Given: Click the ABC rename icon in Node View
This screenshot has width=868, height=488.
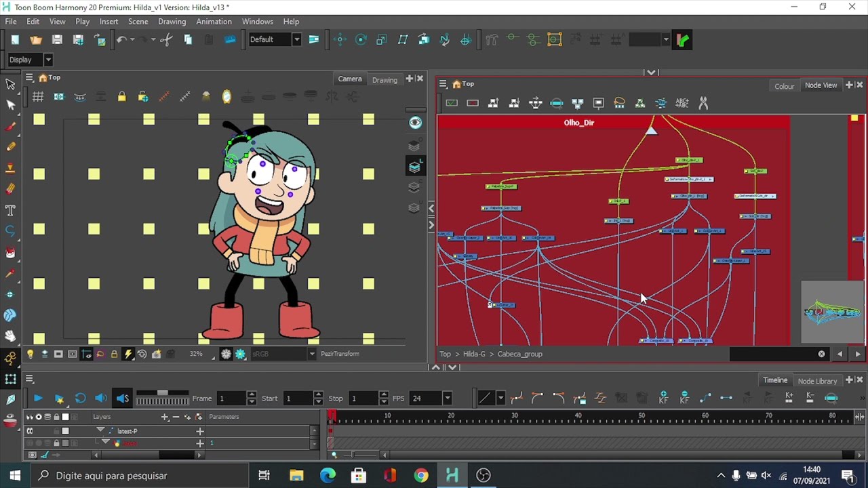Looking at the screenshot, I should pos(682,103).
